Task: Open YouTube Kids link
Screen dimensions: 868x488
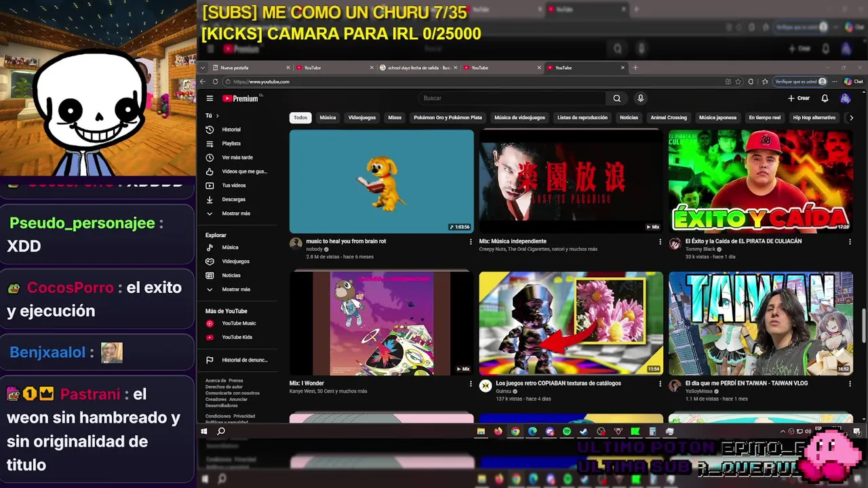Action: 237,338
